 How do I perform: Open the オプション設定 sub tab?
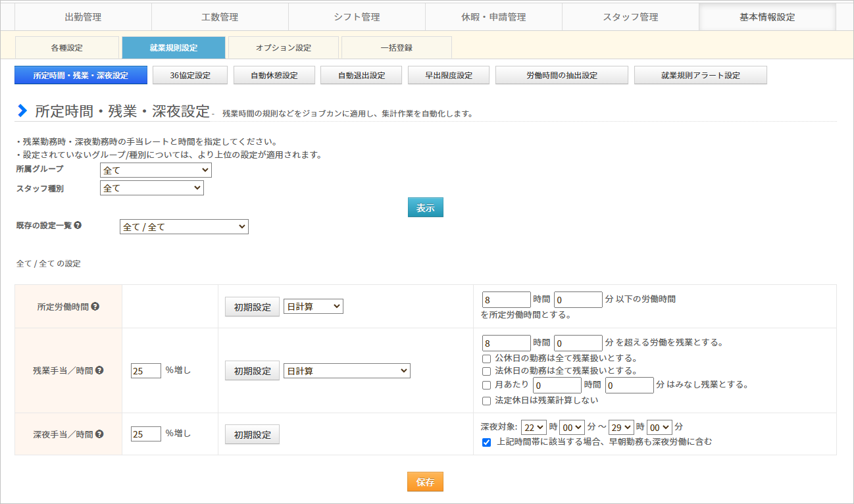pos(283,48)
